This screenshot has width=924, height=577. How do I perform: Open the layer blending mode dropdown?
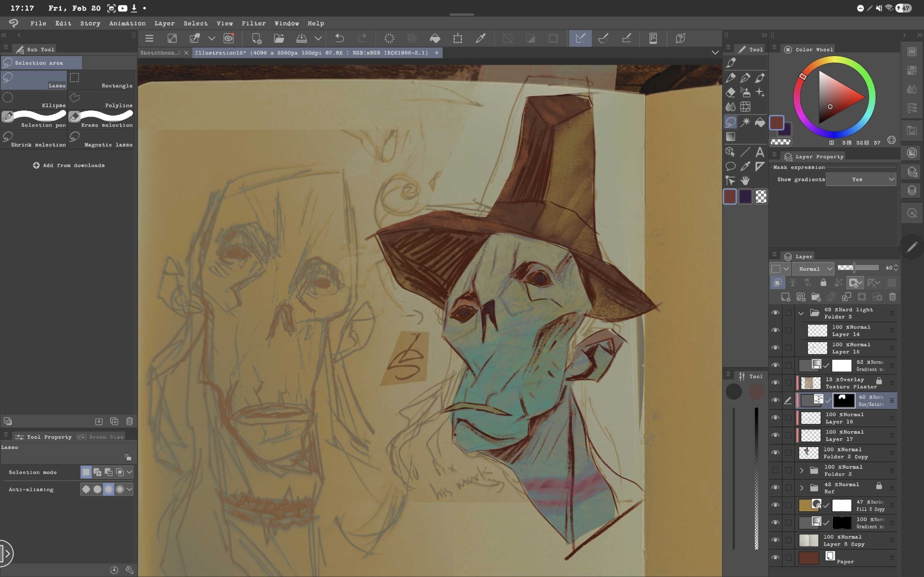pos(814,269)
